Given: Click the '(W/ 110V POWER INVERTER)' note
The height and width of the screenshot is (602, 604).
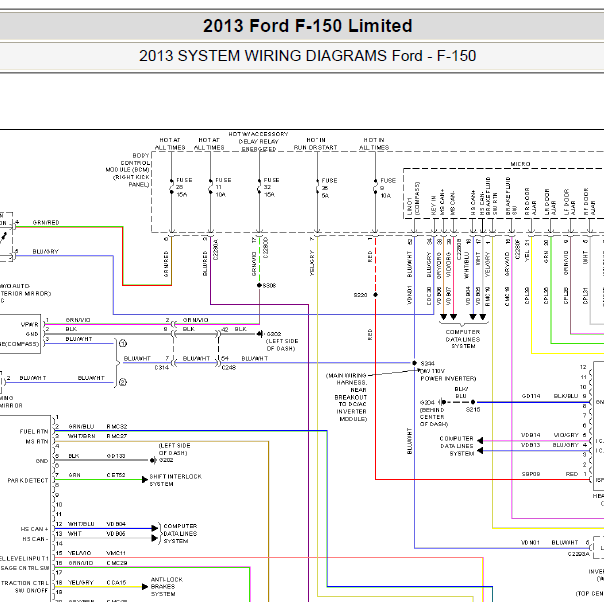Looking at the screenshot, I should pyautogui.click(x=448, y=375).
